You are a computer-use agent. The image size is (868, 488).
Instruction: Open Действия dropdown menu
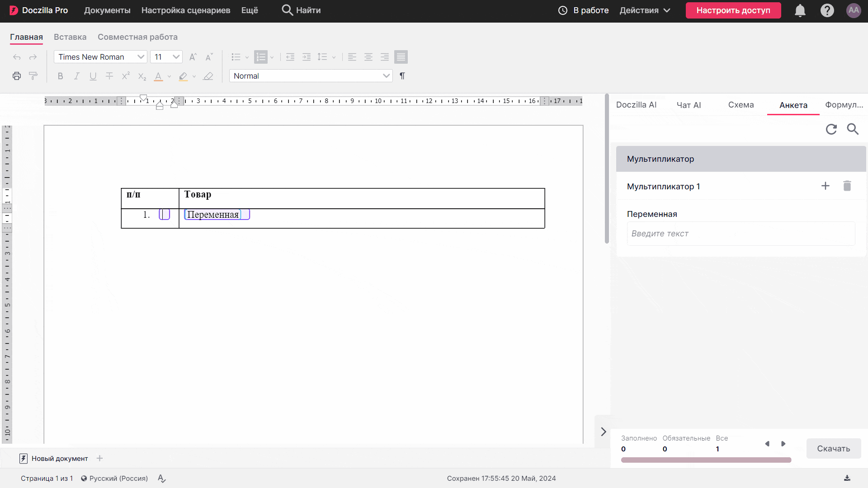[x=645, y=10]
